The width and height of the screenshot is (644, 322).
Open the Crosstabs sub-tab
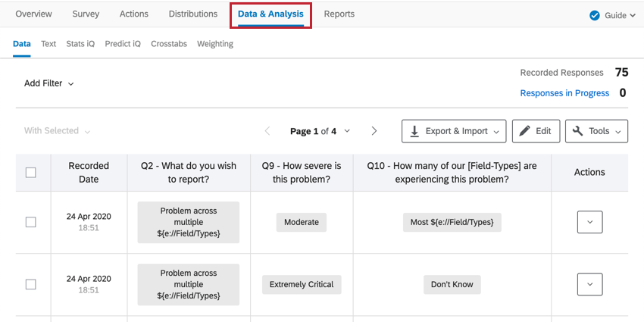pyautogui.click(x=169, y=44)
